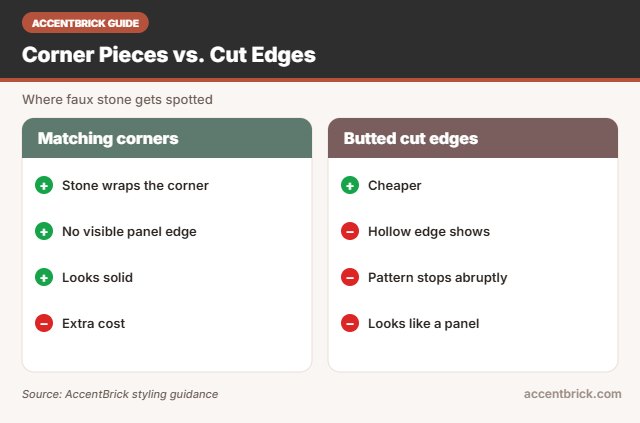640x423 pixels.
Task: Click minus icon next to Pattern stops abruptly
Action: 350,277
